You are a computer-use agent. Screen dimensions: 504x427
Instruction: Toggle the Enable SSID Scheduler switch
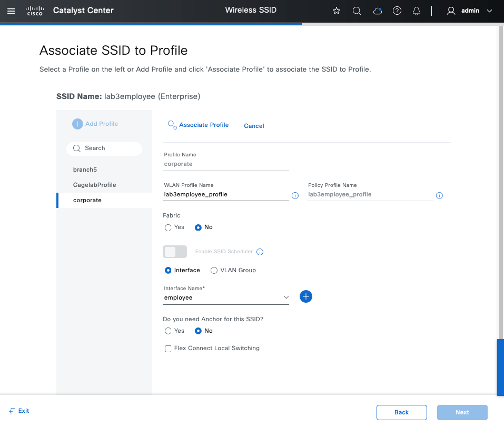[x=175, y=252]
